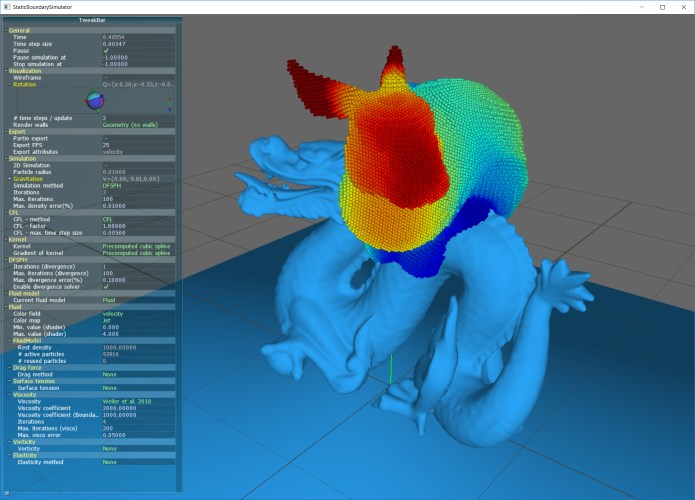Open Drag method None dropdown

[x=139, y=375]
